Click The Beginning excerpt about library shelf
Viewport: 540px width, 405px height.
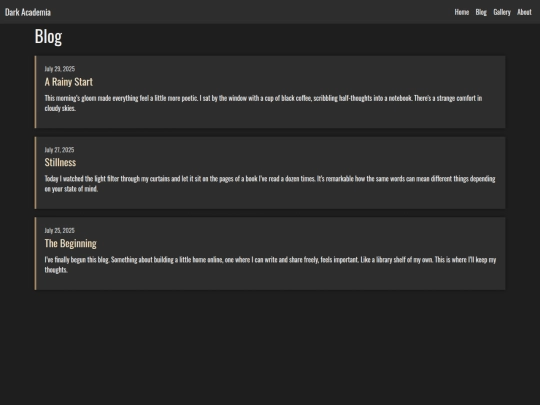pos(270,264)
